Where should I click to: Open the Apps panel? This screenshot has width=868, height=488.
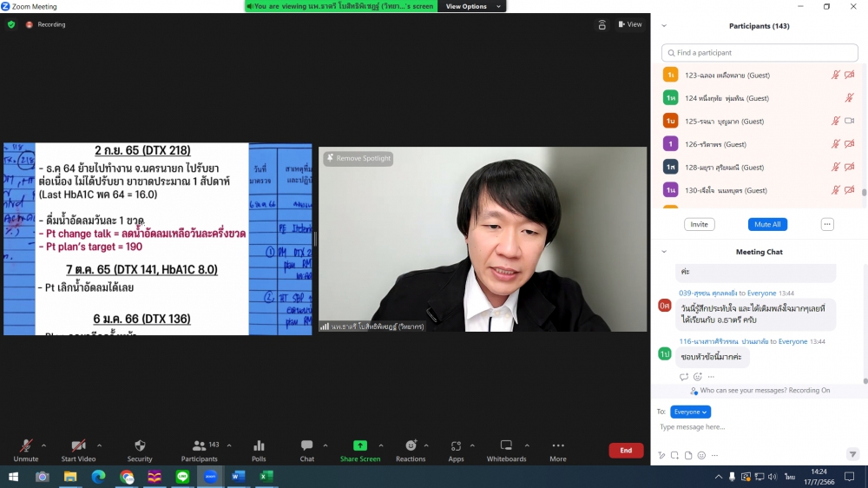[x=456, y=450]
